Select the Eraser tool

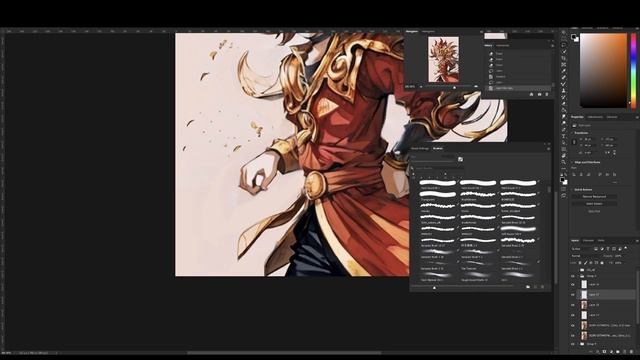564,103
